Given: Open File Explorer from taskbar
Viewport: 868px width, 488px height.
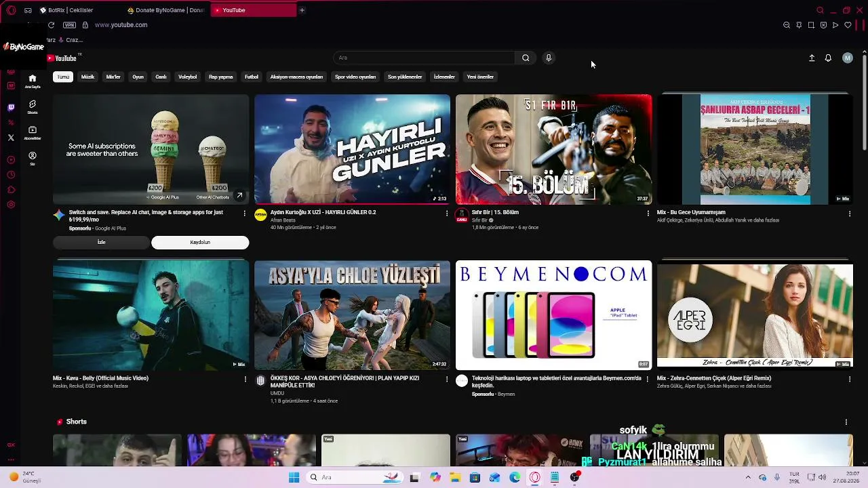Looking at the screenshot, I should tap(455, 477).
